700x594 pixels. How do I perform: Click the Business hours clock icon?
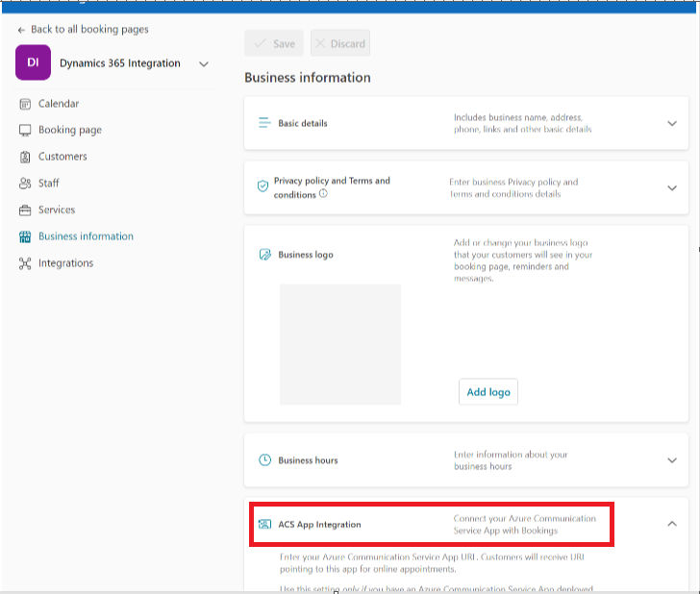coord(264,459)
